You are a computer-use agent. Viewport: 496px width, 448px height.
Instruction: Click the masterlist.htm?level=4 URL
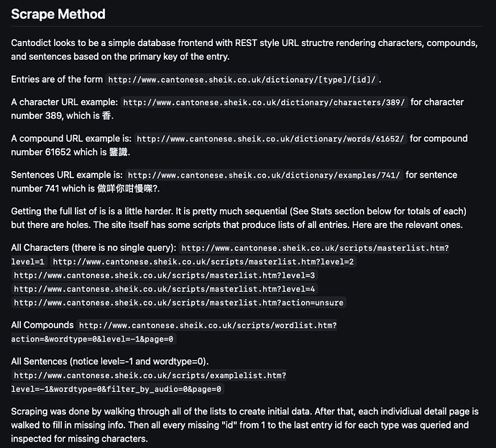164,289
